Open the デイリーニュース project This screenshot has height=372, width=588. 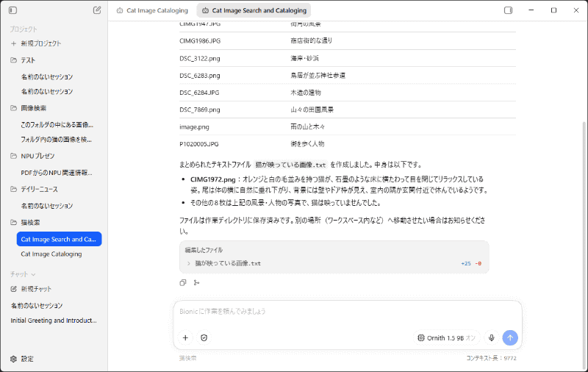(x=40, y=189)
